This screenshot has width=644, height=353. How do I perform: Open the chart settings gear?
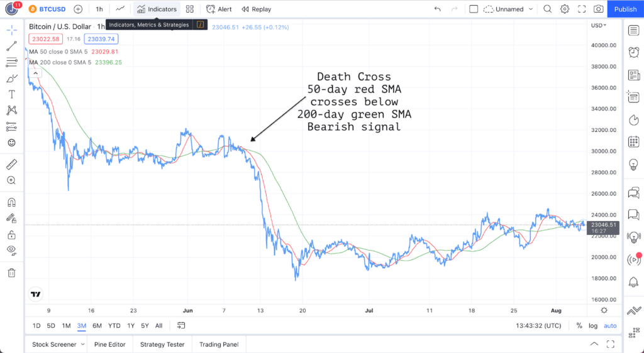[565, 9]
